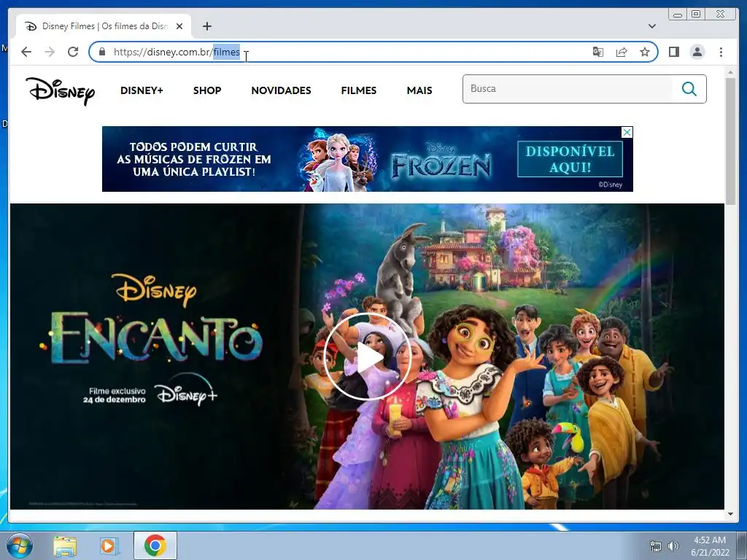Click the Chrome taskbar icon
The height and width of the screenshot is (560, 747).
[x=155, y=545]
